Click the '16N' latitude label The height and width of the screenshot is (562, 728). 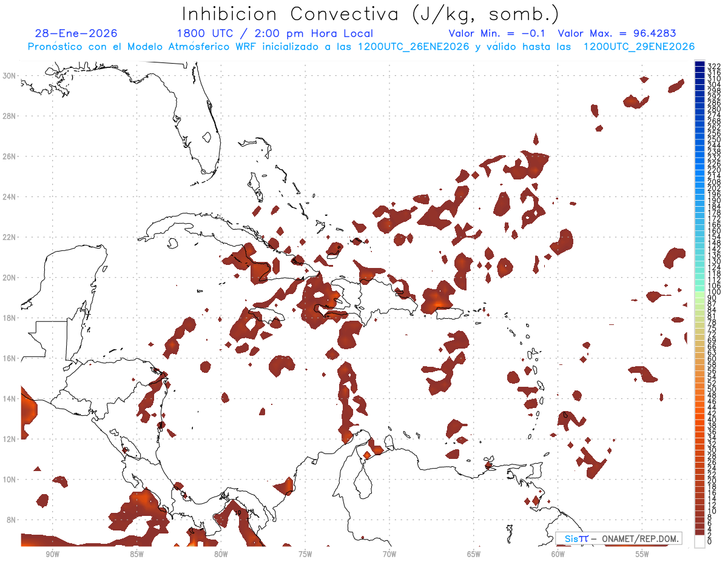[x=10, y=358]
